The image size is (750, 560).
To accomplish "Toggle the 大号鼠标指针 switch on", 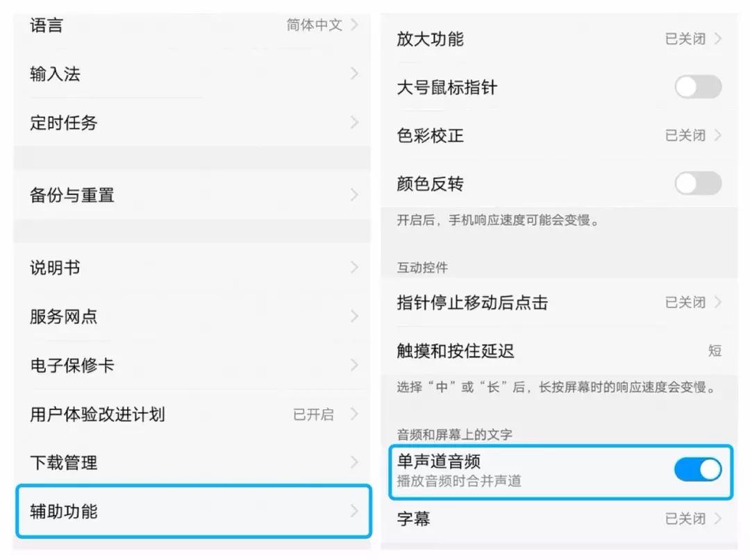I will 697,87.
